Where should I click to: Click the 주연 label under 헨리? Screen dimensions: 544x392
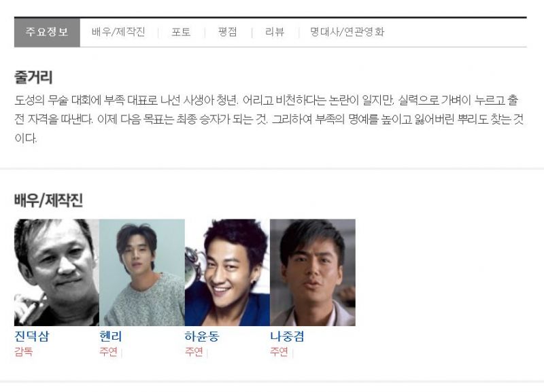(x=109, y=352)
